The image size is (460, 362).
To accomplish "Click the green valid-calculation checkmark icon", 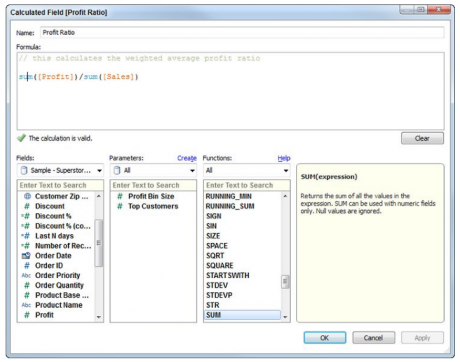I will tap(22, 138).
